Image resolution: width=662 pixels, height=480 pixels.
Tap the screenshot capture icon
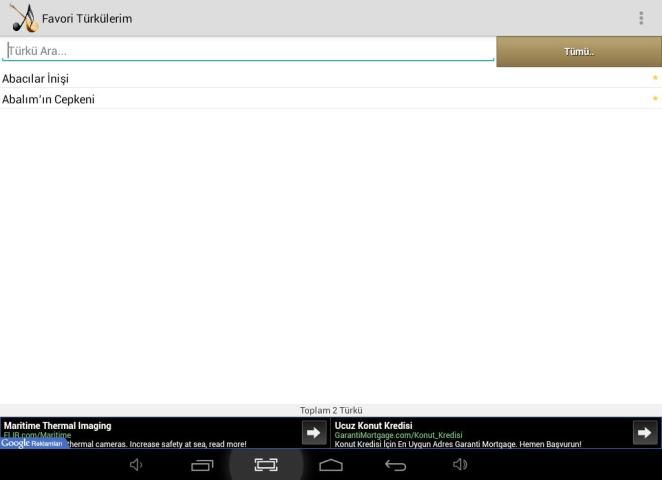click(x=266, y=465)
